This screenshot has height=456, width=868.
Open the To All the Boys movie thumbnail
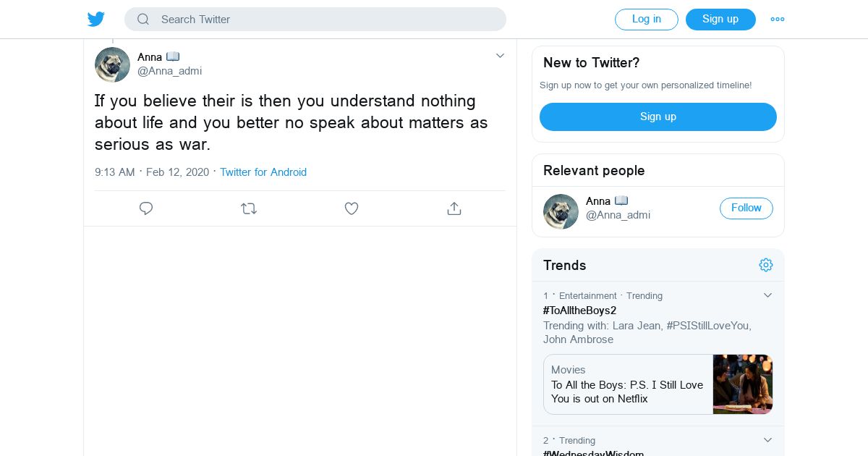(743, 384)
